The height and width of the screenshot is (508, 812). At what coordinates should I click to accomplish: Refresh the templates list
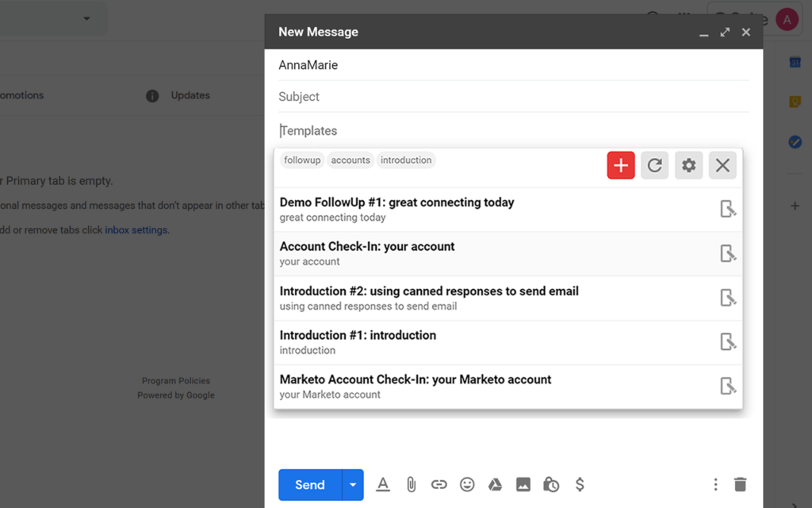(x=654, y=165)
